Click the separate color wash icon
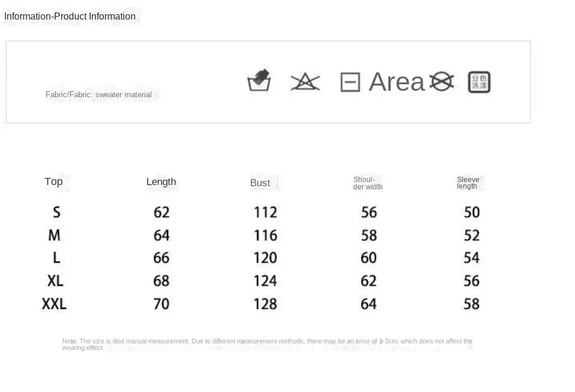Viewport: 575px width, 392px height. (480, 82)
